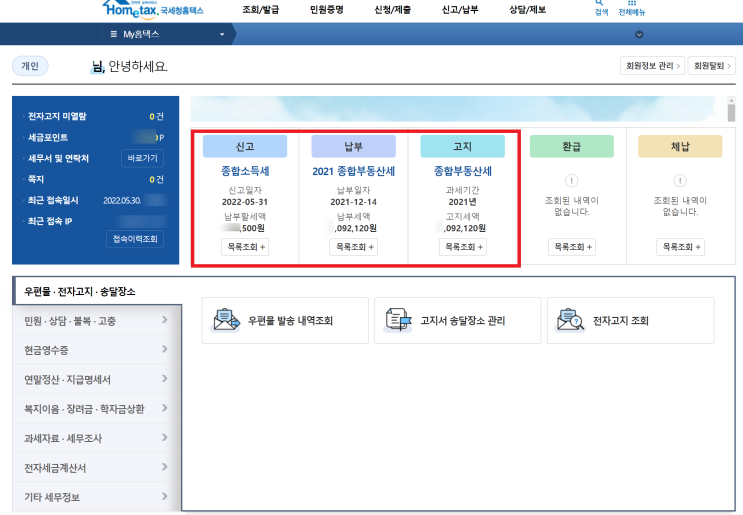This screenshot has height=515, width=743.
Task: Open 종합부동산세 link in 고지 card
Action: pyautogui.click(x=463, y=171)
